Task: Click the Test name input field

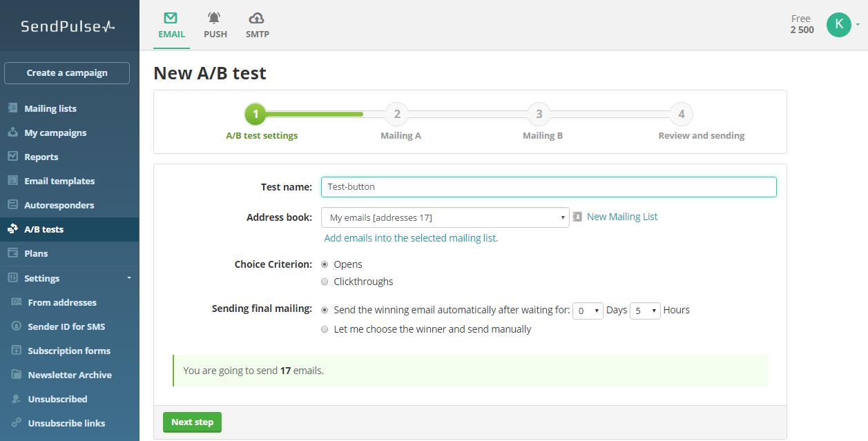Action: (548, 187)
